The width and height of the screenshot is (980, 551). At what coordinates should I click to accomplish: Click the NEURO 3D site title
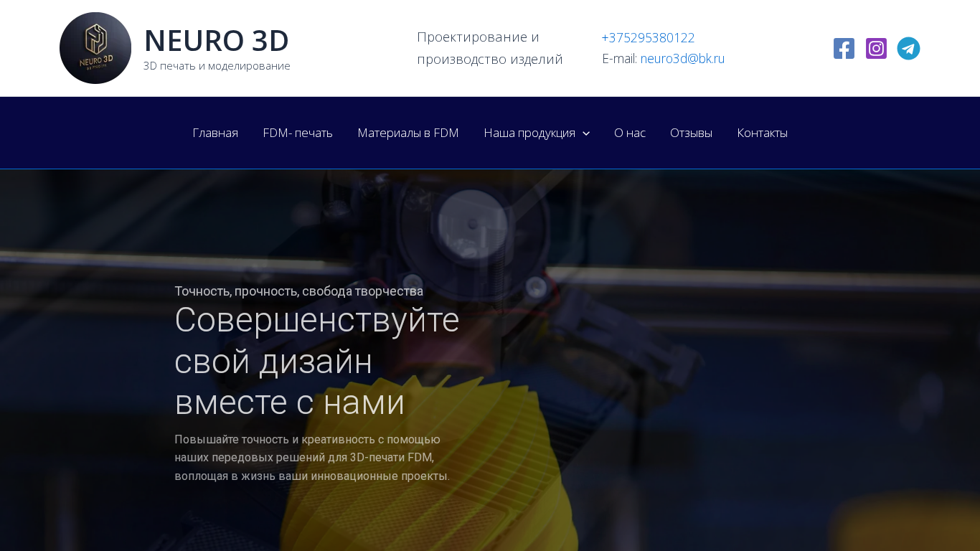pyautogui.click(x=217, y=41)
